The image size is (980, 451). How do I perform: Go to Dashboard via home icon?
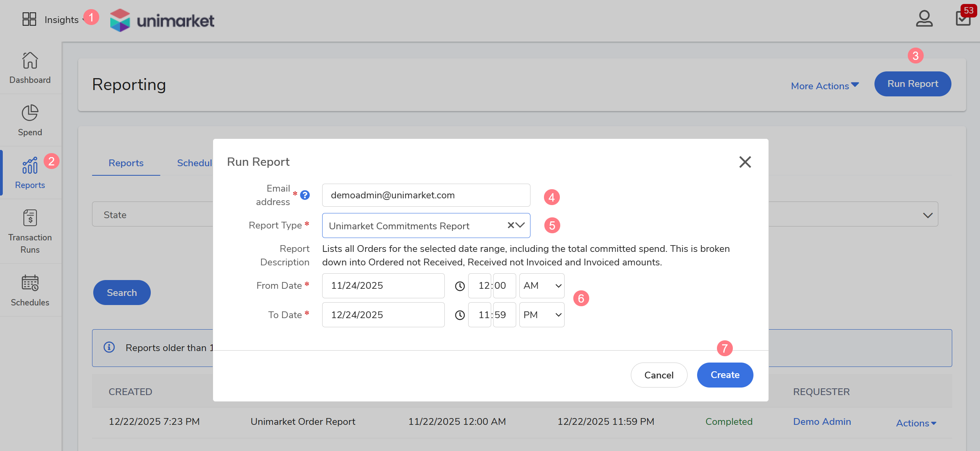(30, 61)
